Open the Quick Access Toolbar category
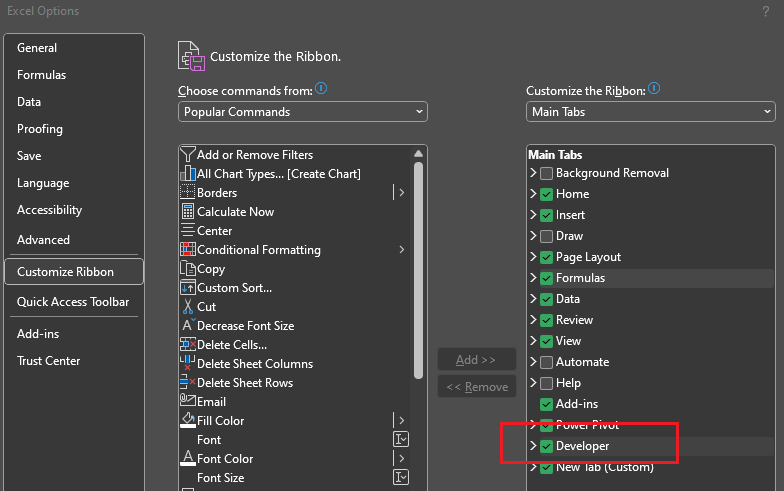Screen dimensions: 784x491 [x=73, y=302]
